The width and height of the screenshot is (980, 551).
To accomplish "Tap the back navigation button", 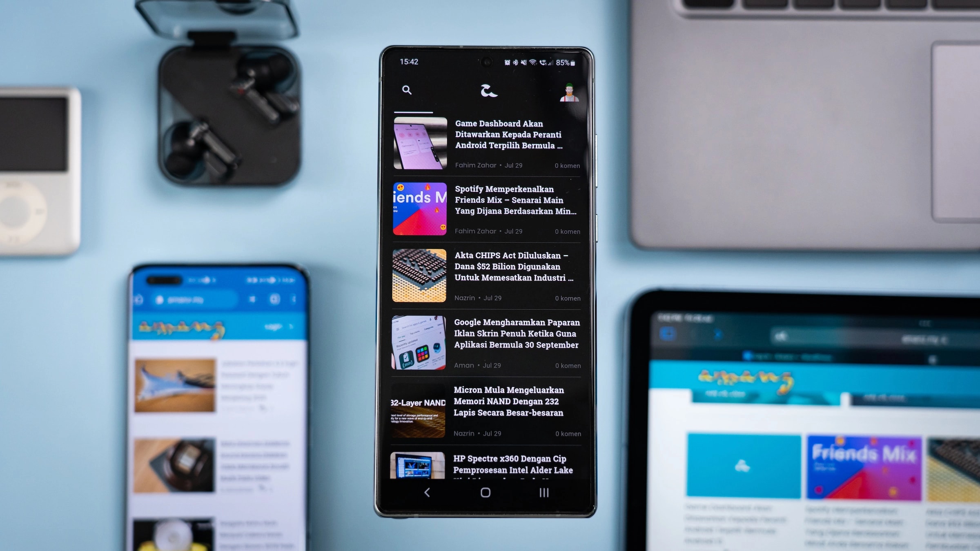I will click(427, 492).
